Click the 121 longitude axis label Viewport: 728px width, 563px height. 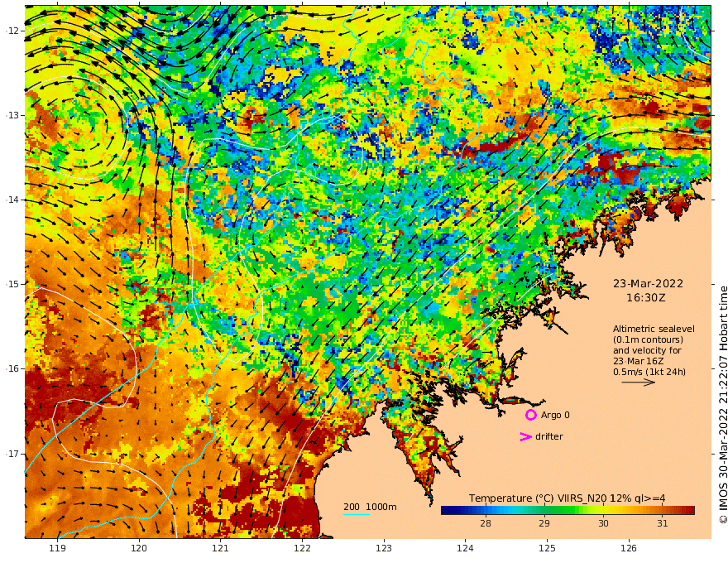coord(221,548)
